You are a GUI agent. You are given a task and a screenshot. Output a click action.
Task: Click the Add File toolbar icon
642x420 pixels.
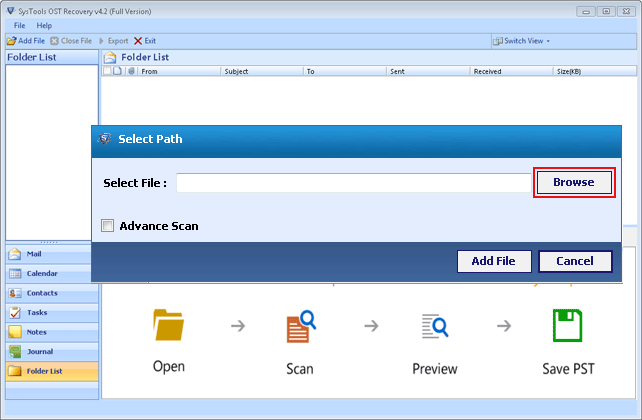(11, 41)
